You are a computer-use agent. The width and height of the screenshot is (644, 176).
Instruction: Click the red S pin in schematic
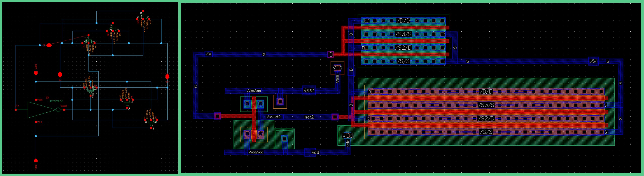click(x=167, y=76)
